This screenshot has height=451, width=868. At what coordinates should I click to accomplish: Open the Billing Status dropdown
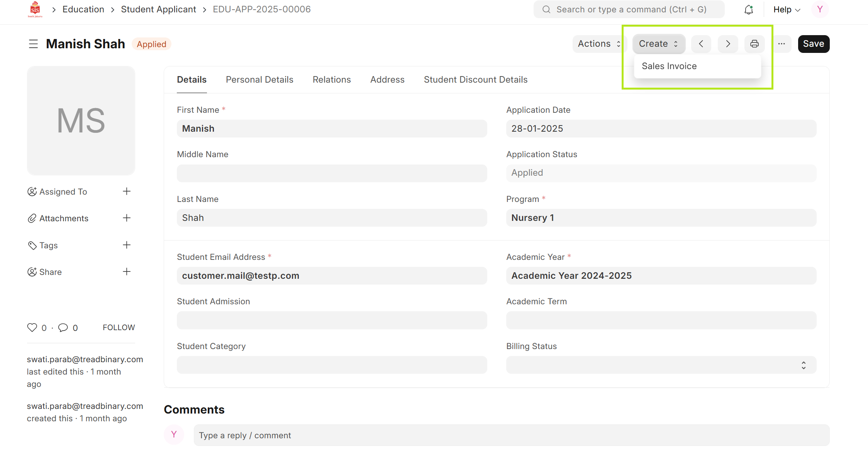[x=661, y=365]
